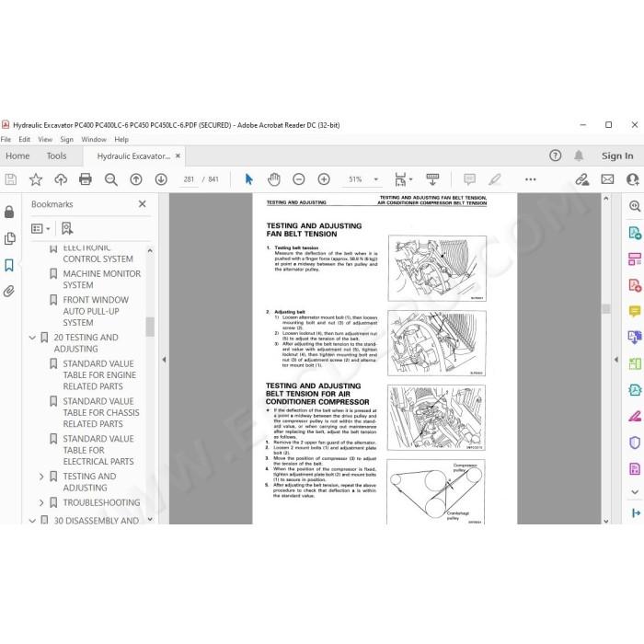This screenshot has width=644, height=644.
Task: Open Fill & Sign tool in right pane
Action: (635, 417)
